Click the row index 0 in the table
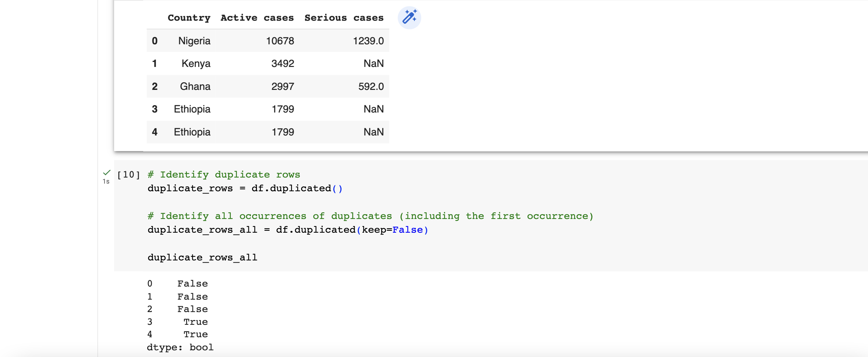Viewport: 868px width, 357px height. (155, 41)
